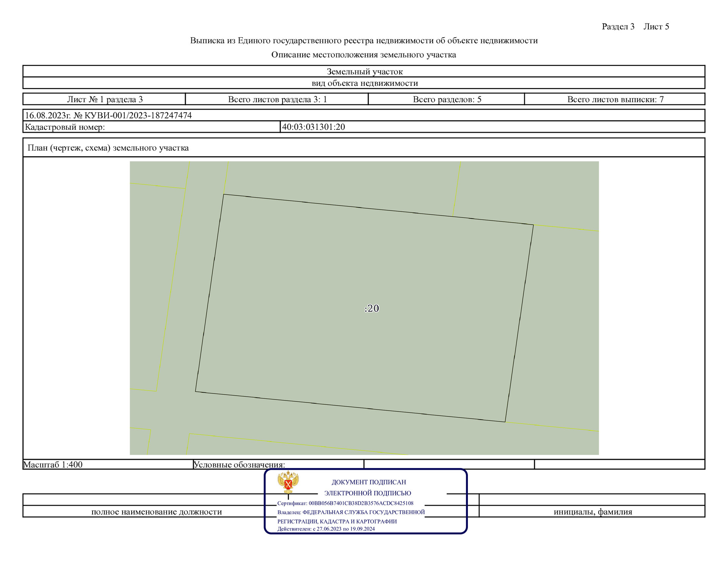Click the certificate validity dates line
Image resolution: width=728 pixels, height=563 pixels.
pyautogui.click(x=326, y=529)
